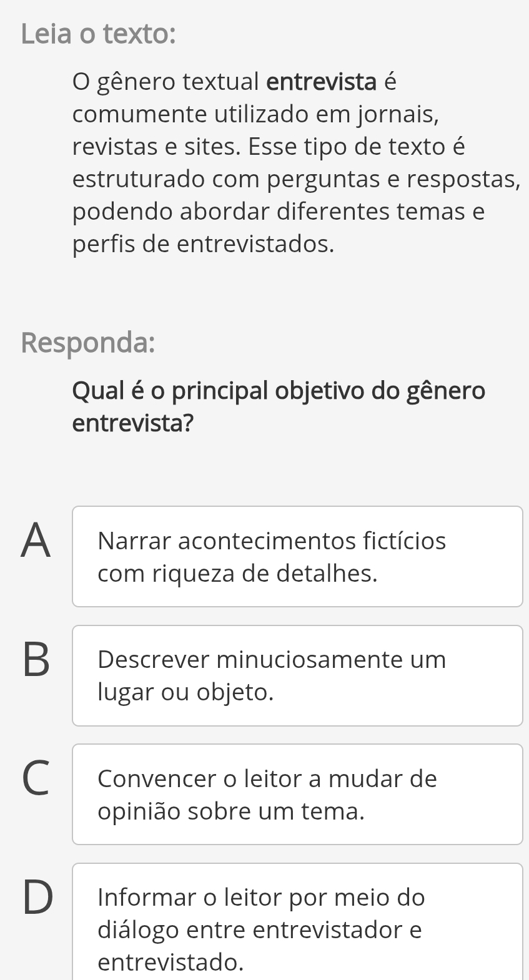Click the question "Qual é o principal objetivo"

tap(279, 391)
